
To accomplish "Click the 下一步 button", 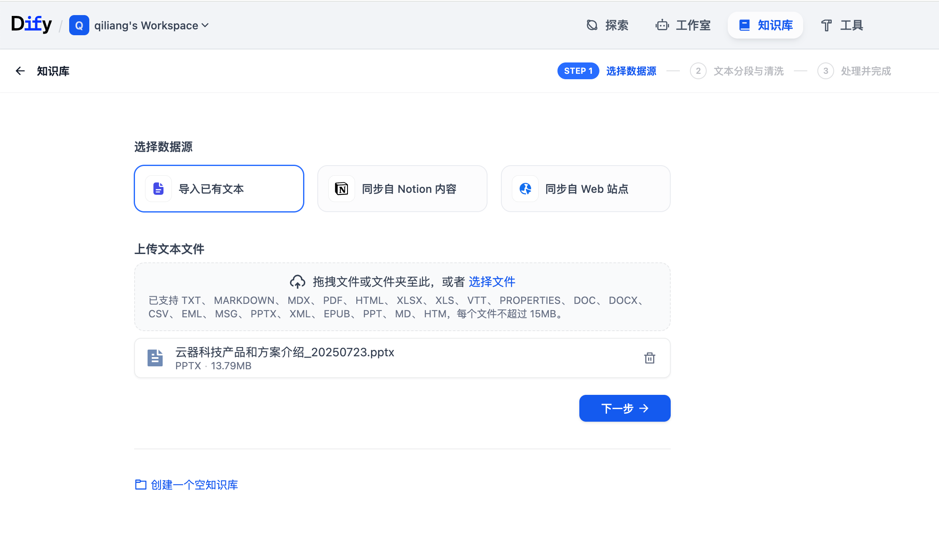I will click(x=625, y=408).
